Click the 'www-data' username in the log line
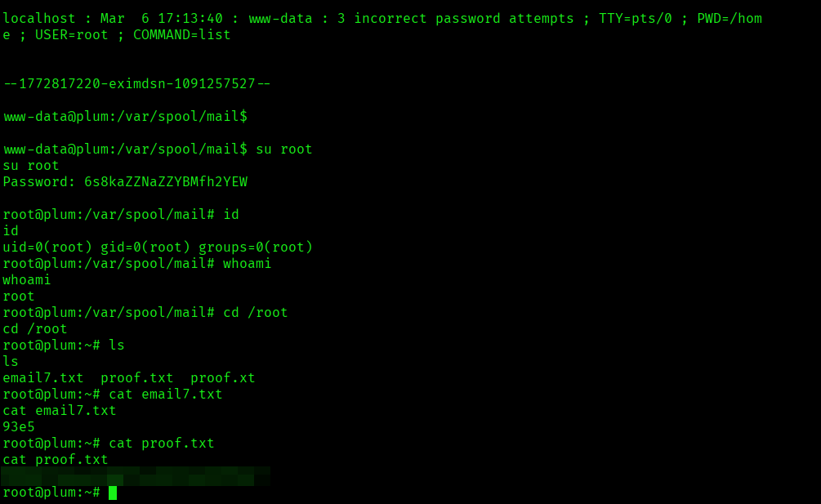Screen dimensions: 821x504 280,19
